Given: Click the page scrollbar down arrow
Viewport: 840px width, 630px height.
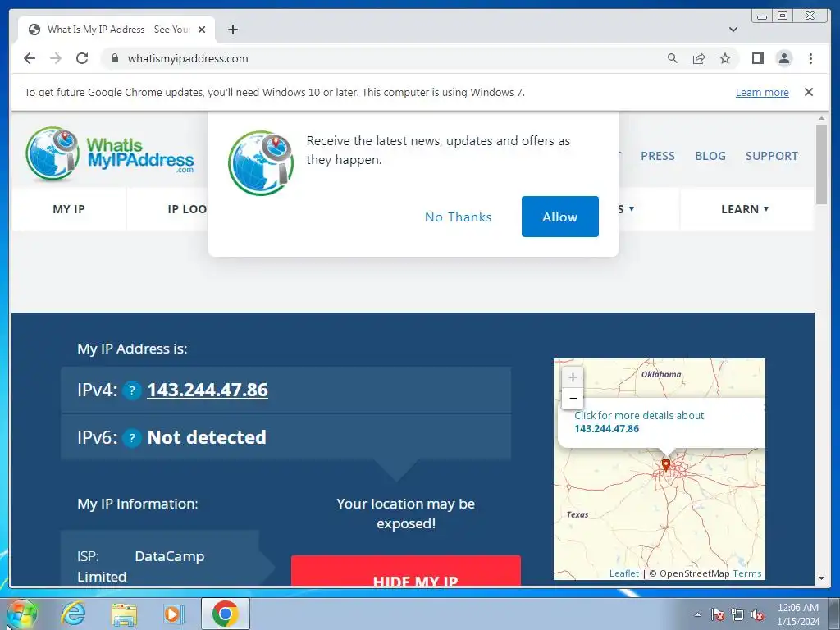Looking at the screenshot, I should click(x=821, y=578).
